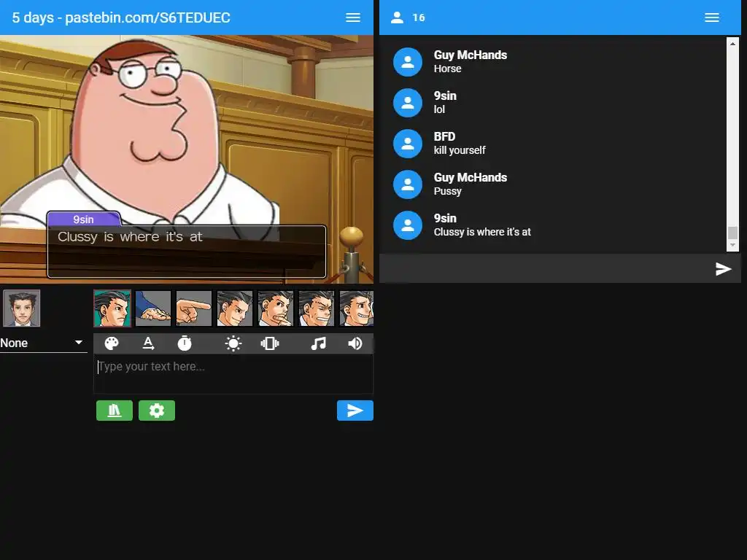Screen dimensions: 747x560
Task: Click the BFD user avatar
Action: 408,144
